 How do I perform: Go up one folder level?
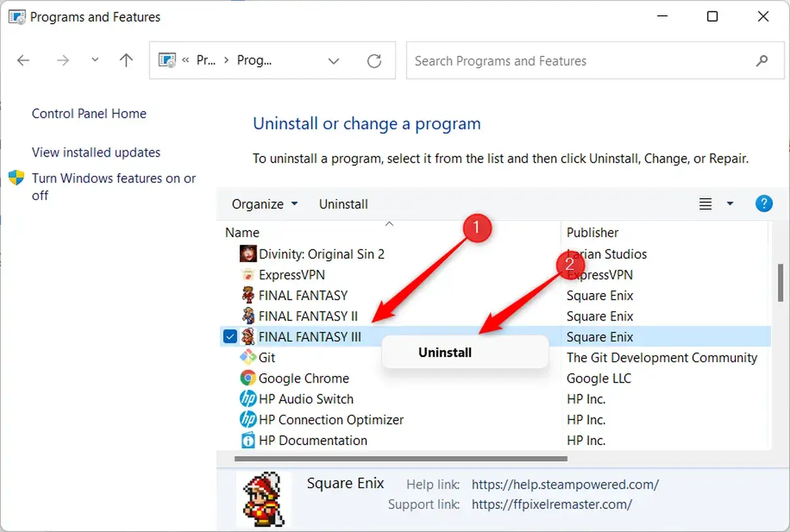(126, 61)
